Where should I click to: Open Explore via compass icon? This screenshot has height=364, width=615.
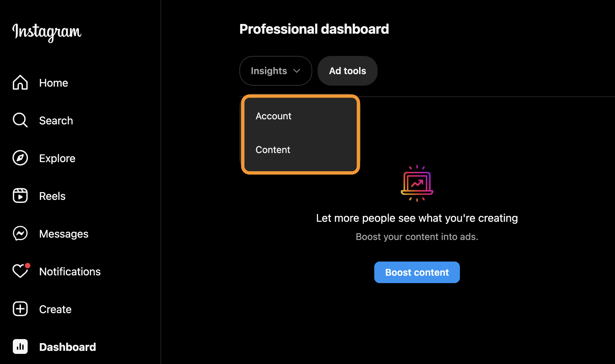click(x=20, y=158)
